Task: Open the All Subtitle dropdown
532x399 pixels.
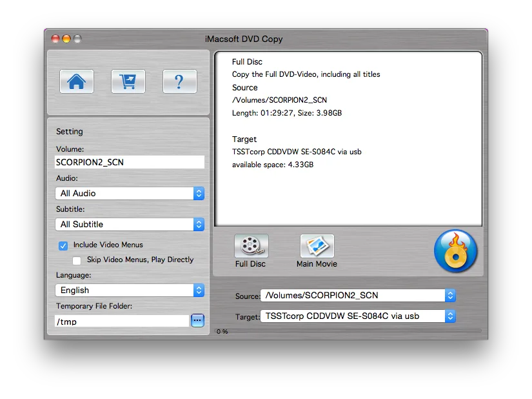Action: tap(130, 224)
